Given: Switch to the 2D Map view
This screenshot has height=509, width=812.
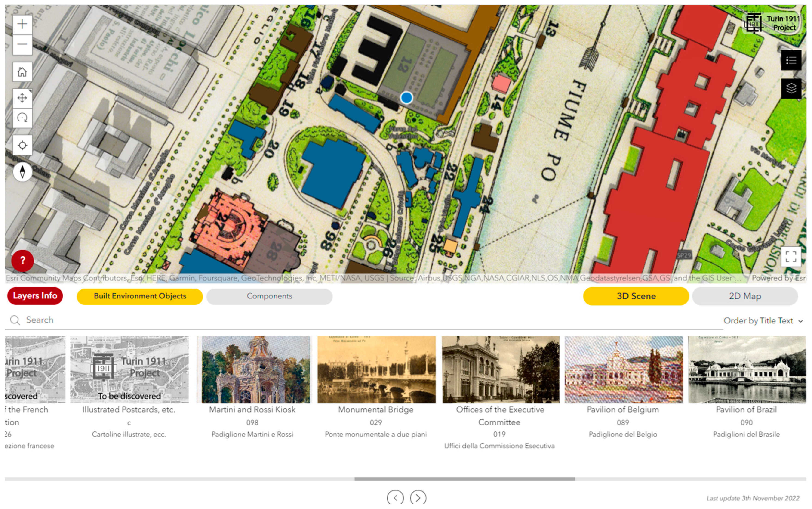Looking at the screenshot, I should click(745, 296).
